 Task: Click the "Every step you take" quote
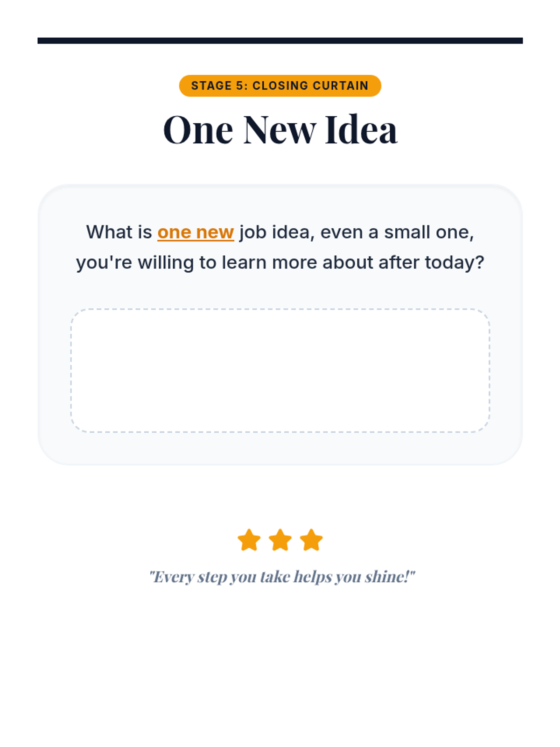281,577
